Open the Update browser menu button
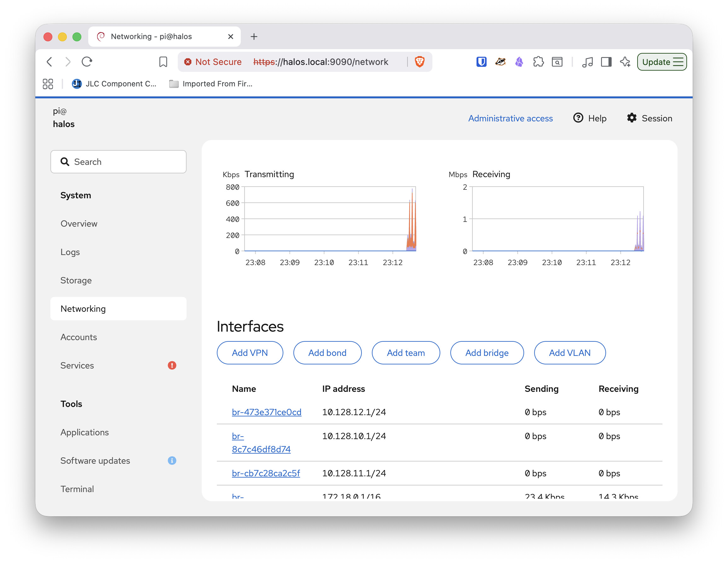728x563 pixels. [662, 62]
